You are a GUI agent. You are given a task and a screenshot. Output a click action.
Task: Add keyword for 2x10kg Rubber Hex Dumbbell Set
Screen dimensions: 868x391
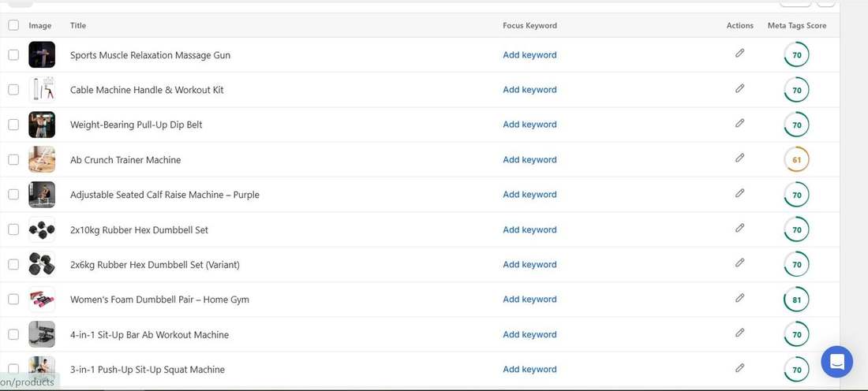[x=529, y=229]
